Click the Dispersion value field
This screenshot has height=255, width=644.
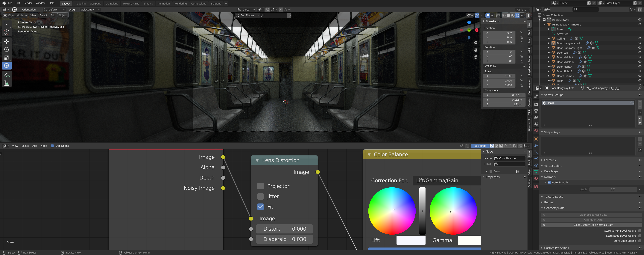(x=285, y=239)
